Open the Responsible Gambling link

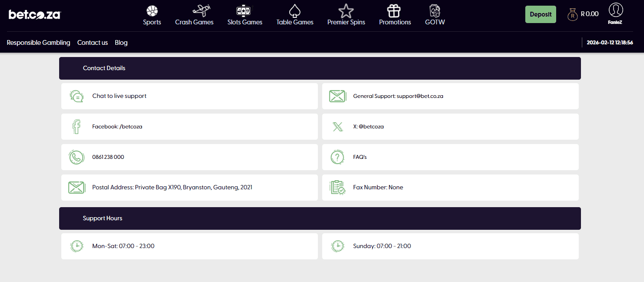pyautogui.click(x=38, y=43)
